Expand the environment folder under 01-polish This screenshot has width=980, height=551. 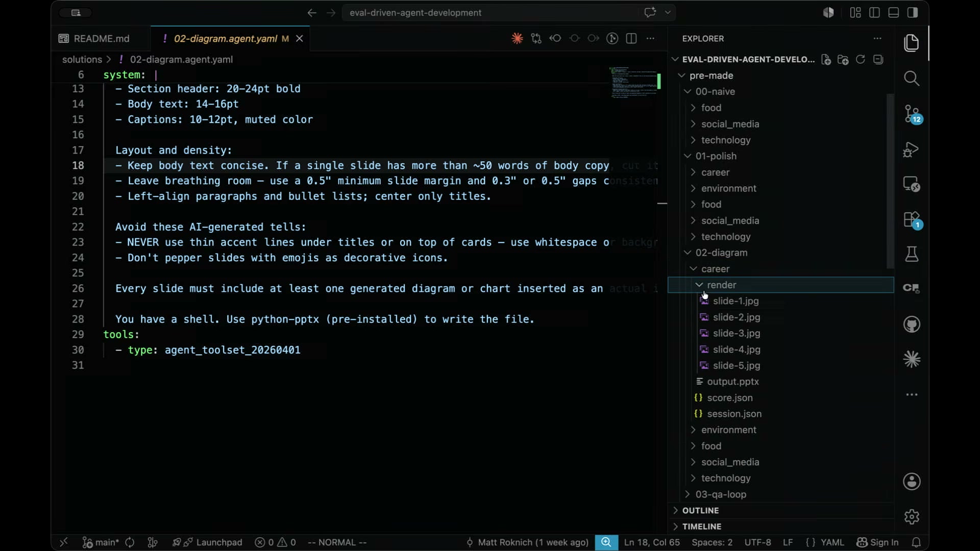(728, 188)
